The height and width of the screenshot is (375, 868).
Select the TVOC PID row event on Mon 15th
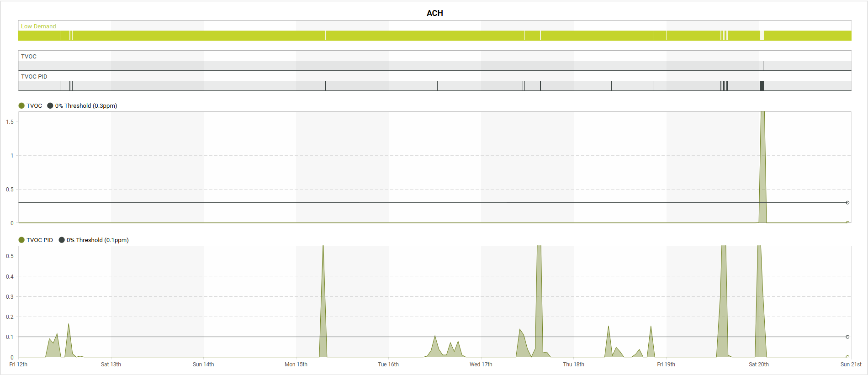click(x=325, y=86)
